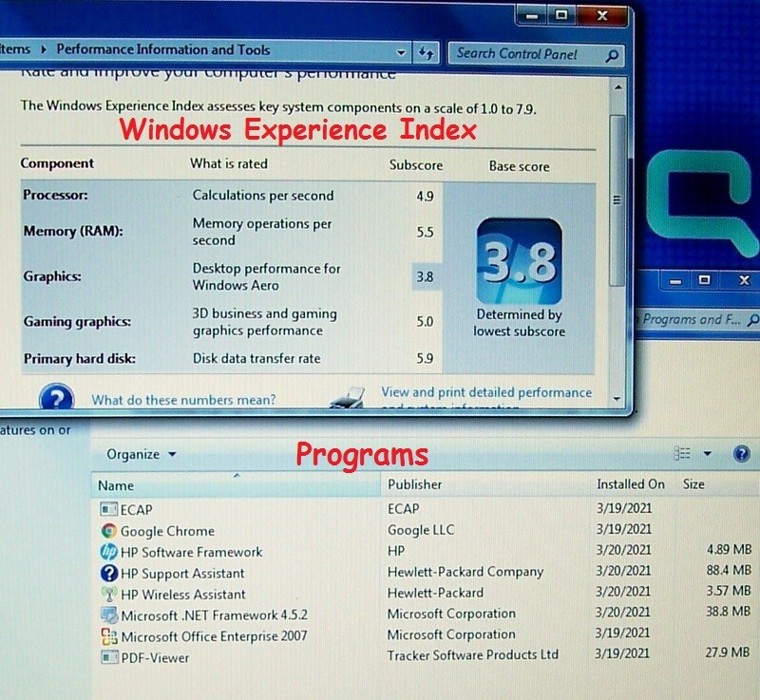Open the What do these numbers mean link

(x=183, y=400)
